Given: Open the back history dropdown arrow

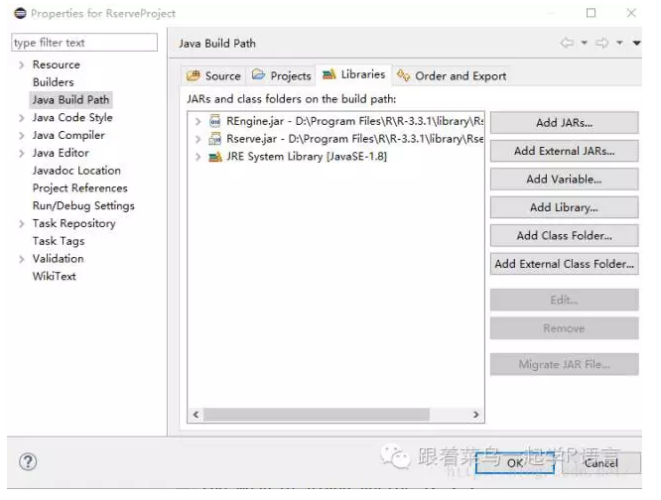Looking at the screenshot, I should (584, 43).
